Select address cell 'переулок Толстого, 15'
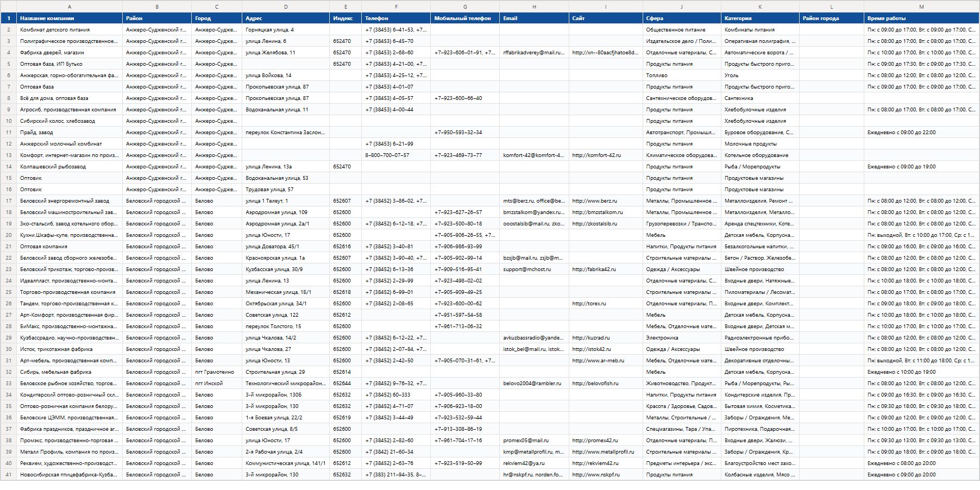The image size is (980, 490). [286, 326]
